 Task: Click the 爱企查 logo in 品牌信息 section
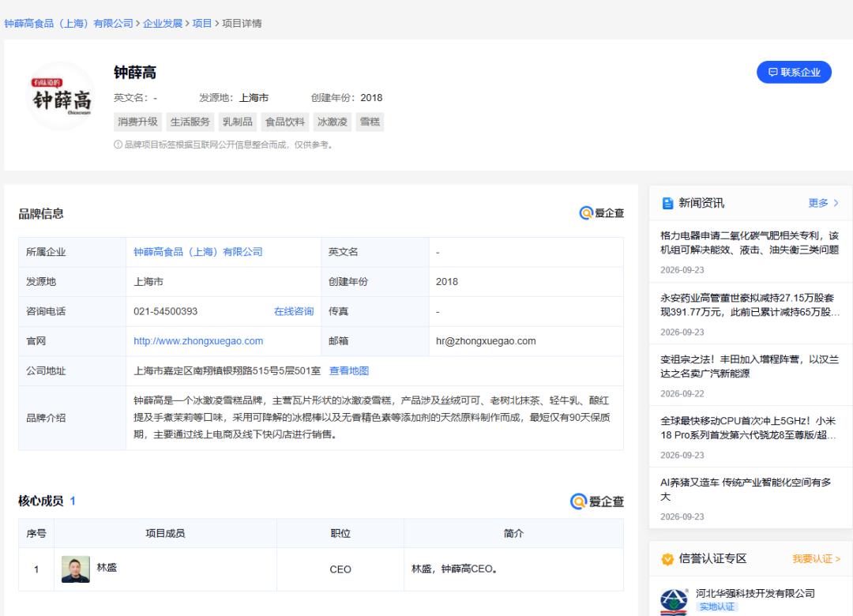(x=602, y=212)
